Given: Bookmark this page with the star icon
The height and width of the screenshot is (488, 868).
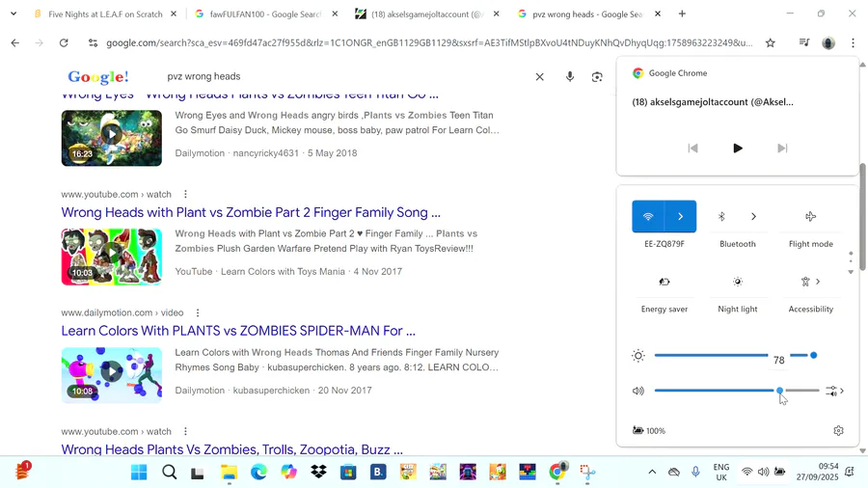Looking at the screenshot, I should pyautogui.click(x=770, y=42).
